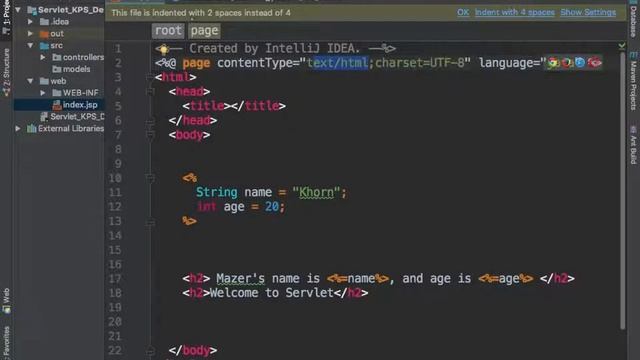
Task: Open the Database tool window
Action: 633,20
